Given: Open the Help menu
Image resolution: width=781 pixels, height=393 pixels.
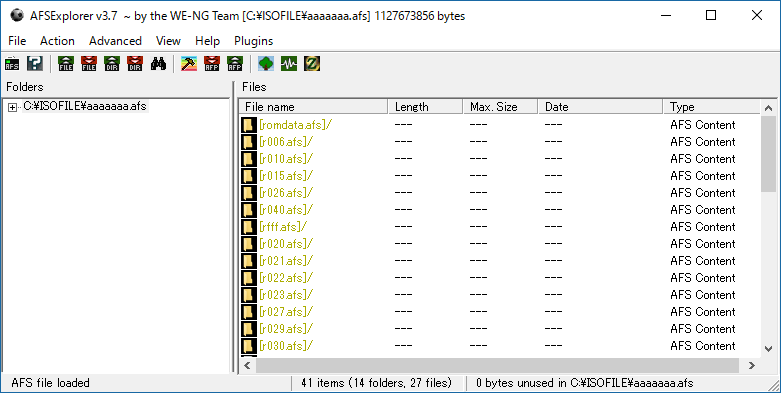Looking at the screenshot, I should (207, 41).
